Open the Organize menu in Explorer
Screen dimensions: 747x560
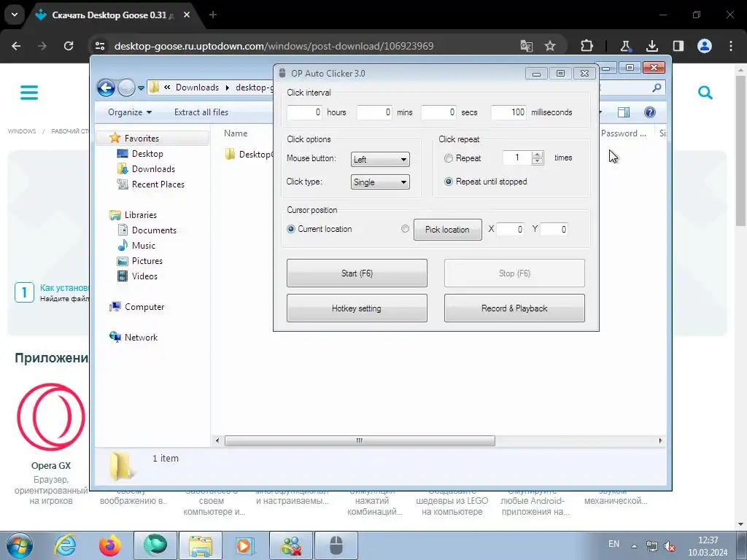pyautogui.click(x=130, y=112)
